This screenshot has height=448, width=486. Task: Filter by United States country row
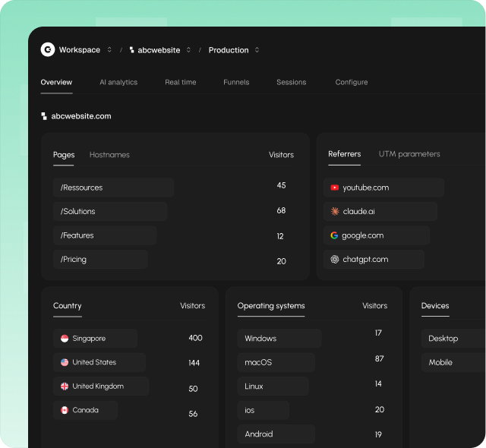[x=99, y=362]
